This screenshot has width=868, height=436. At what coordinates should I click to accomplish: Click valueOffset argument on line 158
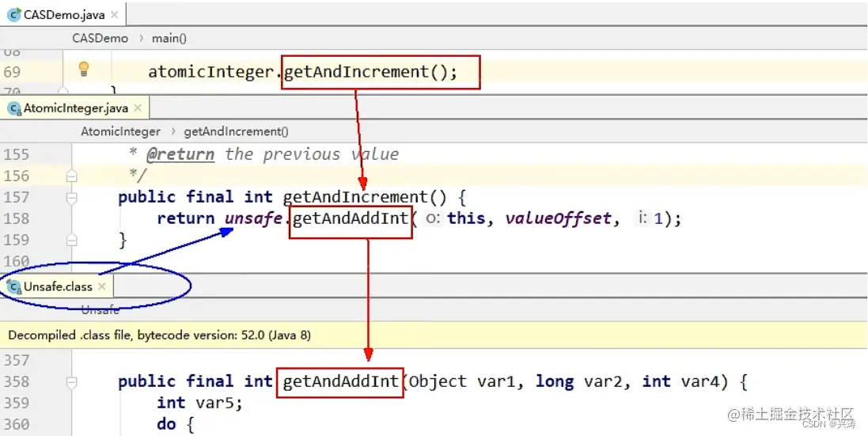pyautogui.click(x=558, y=219)
